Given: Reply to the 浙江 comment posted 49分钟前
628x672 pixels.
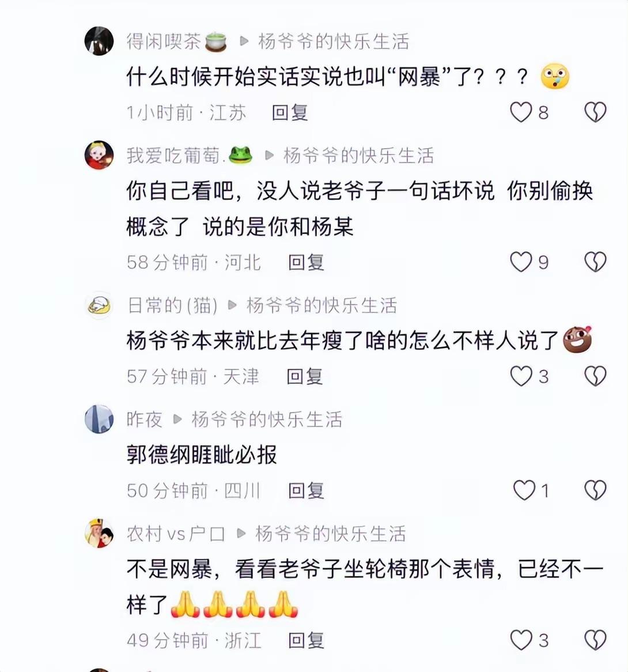Looking at the screenshot, I should click(306, 641).
